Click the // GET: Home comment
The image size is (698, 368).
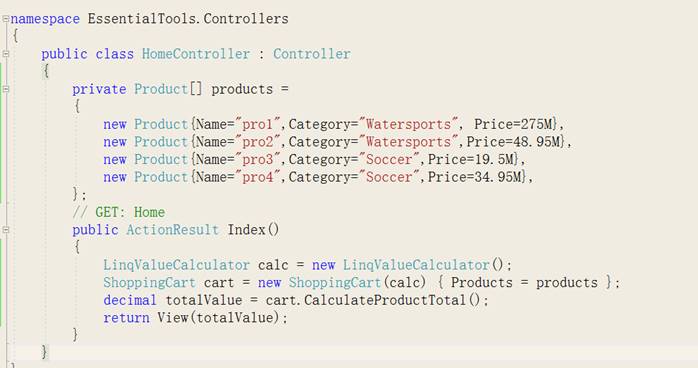click(x=119, y=212)
